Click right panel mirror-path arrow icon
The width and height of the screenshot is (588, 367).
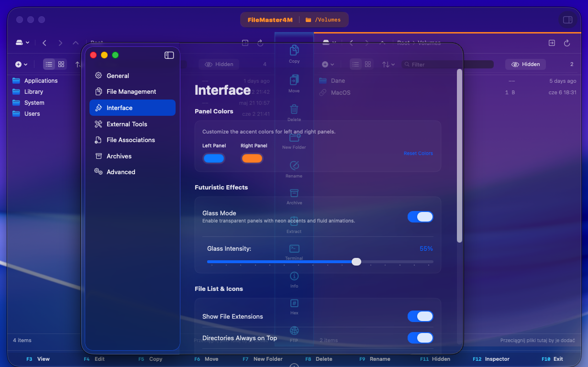pos(552,43)
